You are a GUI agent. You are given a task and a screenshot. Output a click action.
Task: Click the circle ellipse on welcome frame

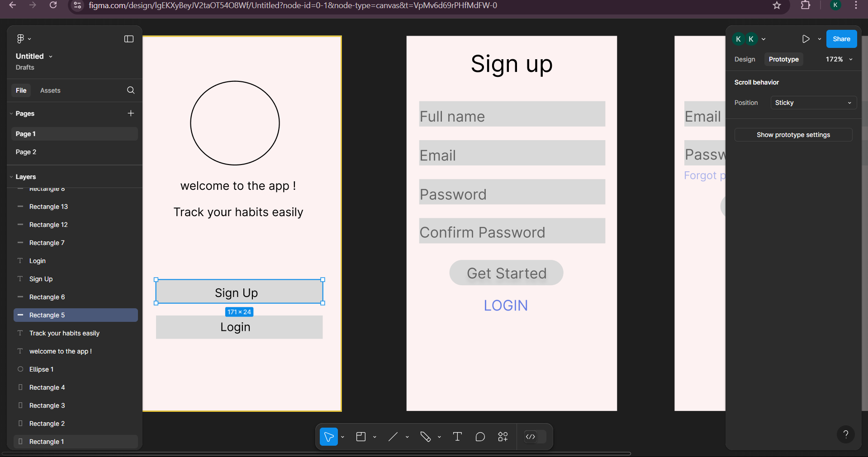coord(235,123)
